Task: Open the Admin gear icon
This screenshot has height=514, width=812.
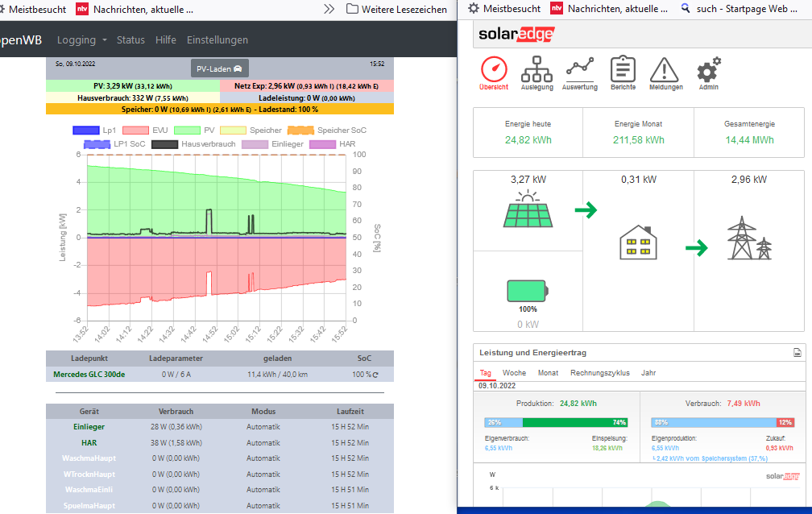Action: tap(708, 73)
